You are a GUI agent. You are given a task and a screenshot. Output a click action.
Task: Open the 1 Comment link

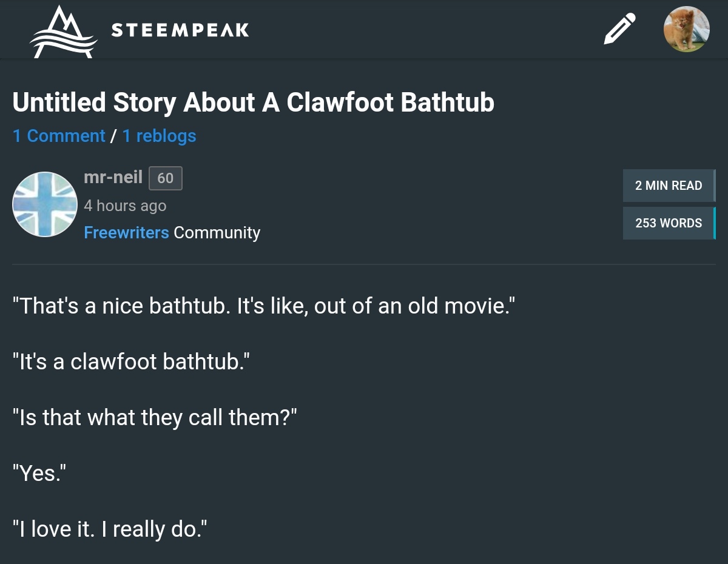click(59, 136)
